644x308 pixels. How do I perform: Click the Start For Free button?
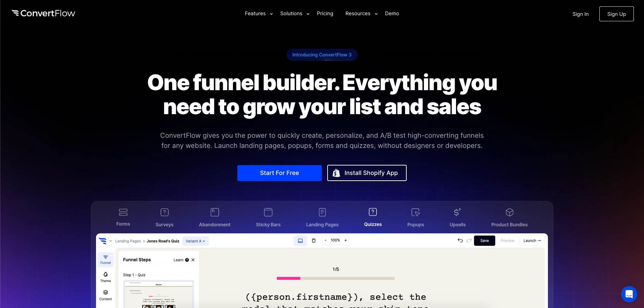pyautogui.click(x=279, y=173)
